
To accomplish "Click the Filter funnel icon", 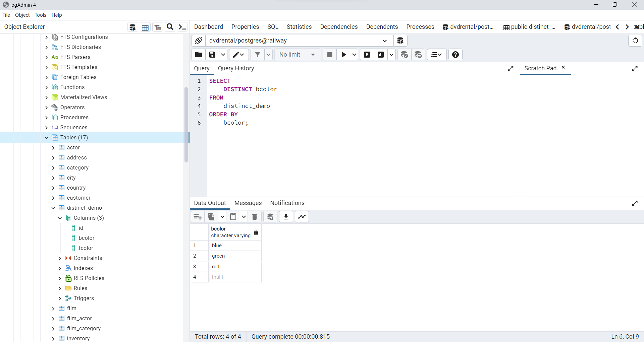I will click(257, 55).
